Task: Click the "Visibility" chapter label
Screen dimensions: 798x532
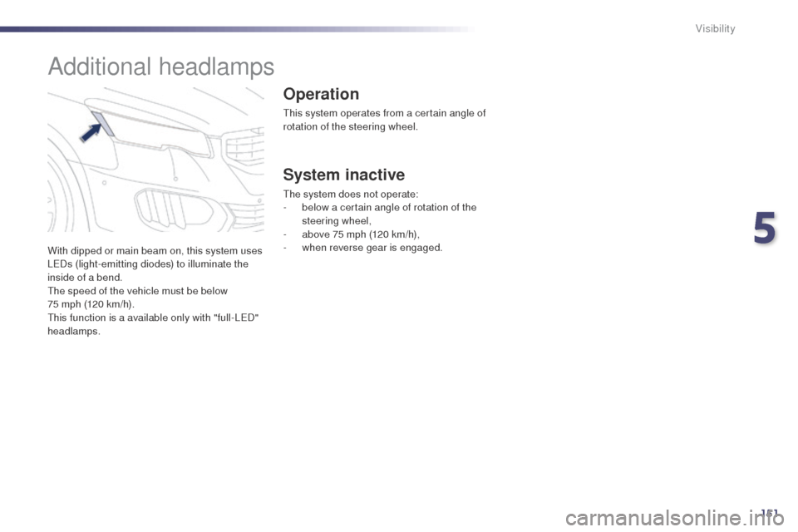Action: 715,28
